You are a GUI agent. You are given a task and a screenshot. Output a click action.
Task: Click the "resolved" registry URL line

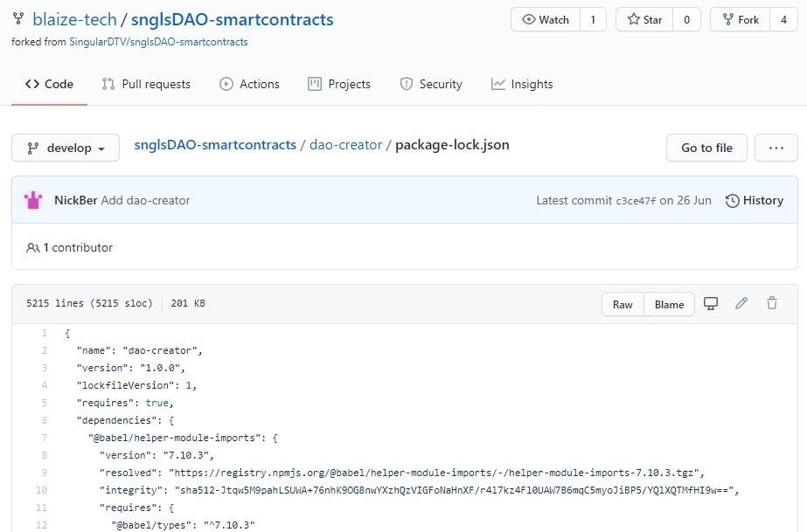click(x=401, y=473)
